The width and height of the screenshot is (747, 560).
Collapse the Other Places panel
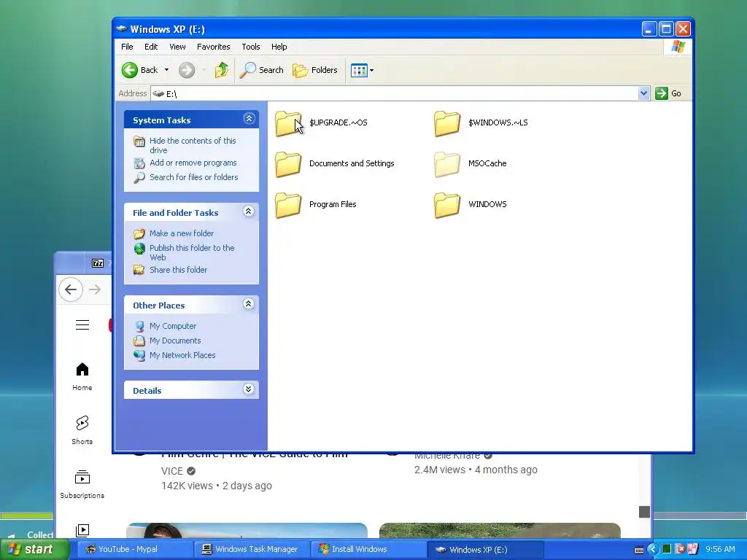(x=248, y=304)
